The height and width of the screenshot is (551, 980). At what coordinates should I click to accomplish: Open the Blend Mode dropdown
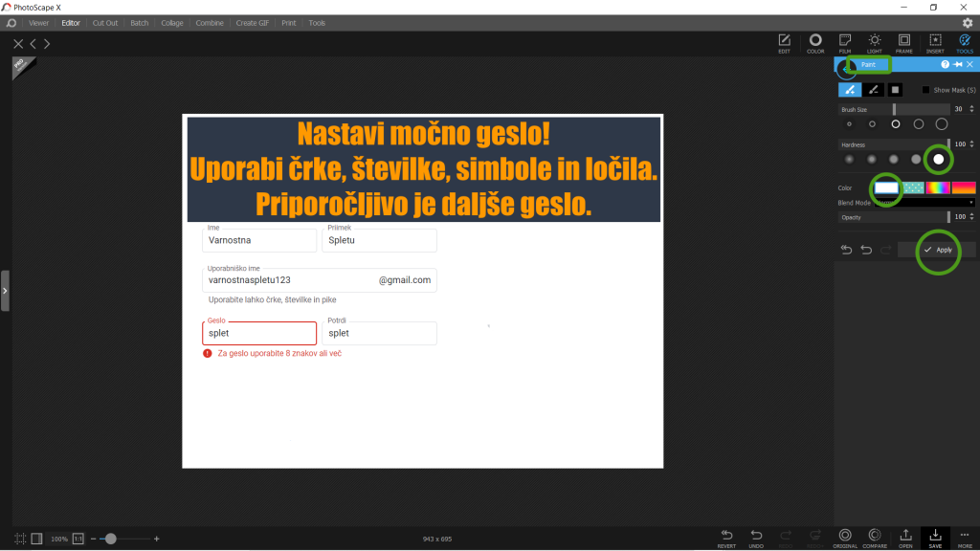[x=925, y=203]
